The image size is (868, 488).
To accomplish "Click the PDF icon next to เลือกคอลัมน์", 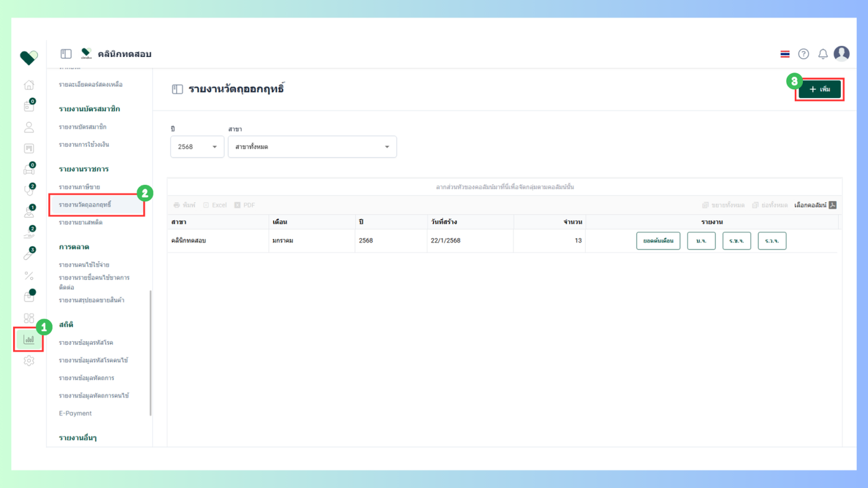I will pyautogui.click(x=833, y=205).
